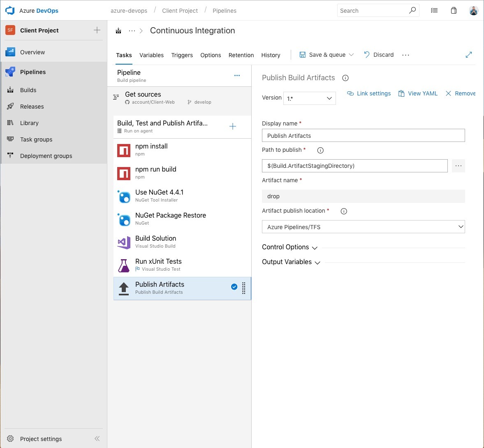Click the work items list icon
Viewport: 484px width, 448px height.
click(x=434, y=11)
